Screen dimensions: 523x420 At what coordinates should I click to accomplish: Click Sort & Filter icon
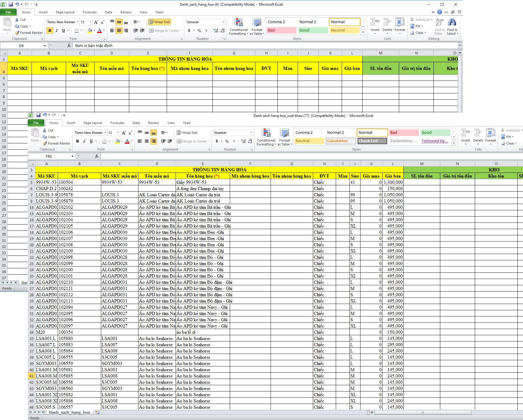439,23
